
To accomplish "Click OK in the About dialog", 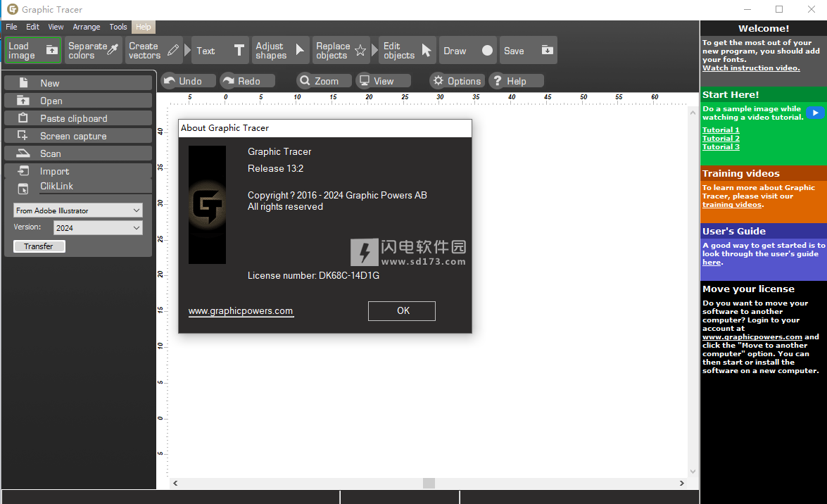I will [x=402, y=311].
